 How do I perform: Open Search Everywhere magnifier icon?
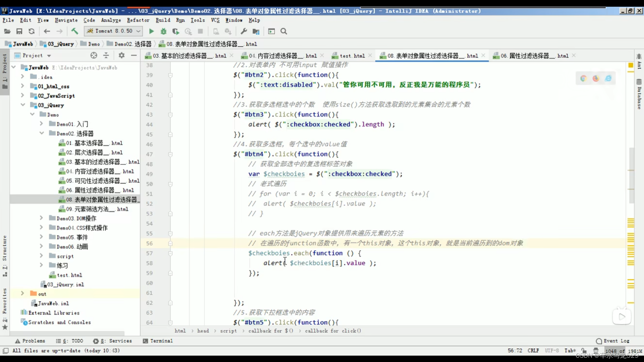tap(284, 31)
